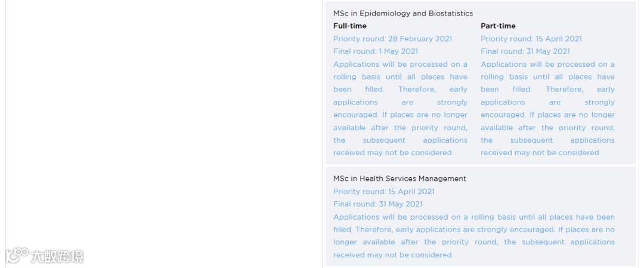
Task: Click Part-time Final round: 31 May 2021 under Epidemiology
Action: pos(525,51)
